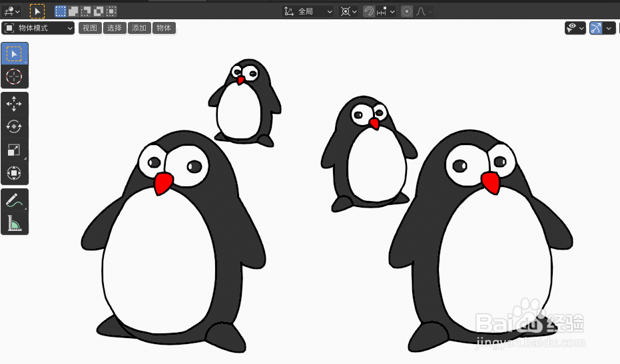620x364 pixels.
Task: Open the 视图 menu
Action: [90, 28]
